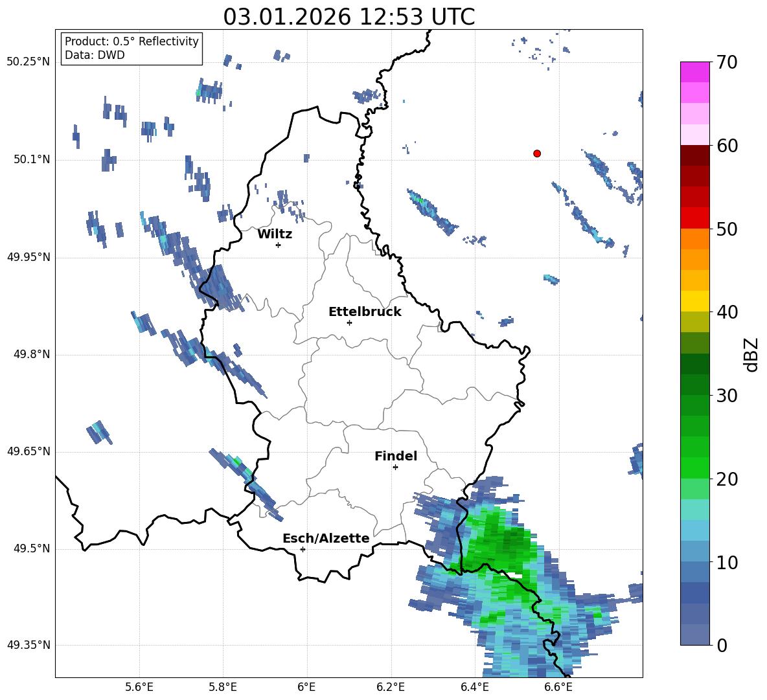Click the orange colorbar segment below 50

[694, 239]
